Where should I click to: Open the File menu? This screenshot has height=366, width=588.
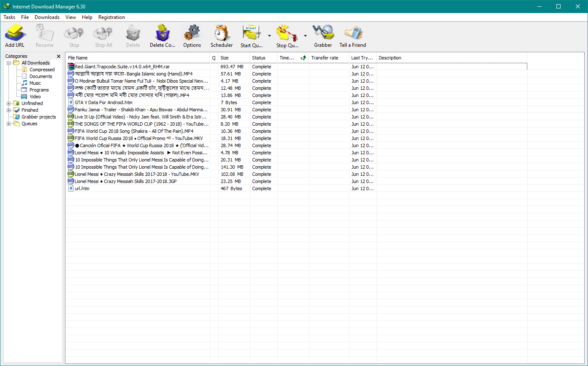(25, 17)
